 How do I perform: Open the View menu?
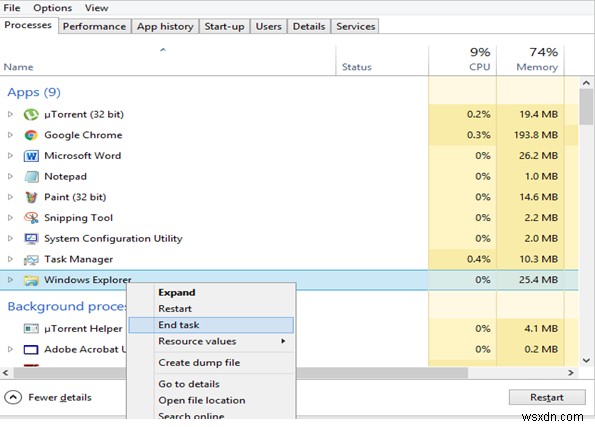tap(96, 8)
